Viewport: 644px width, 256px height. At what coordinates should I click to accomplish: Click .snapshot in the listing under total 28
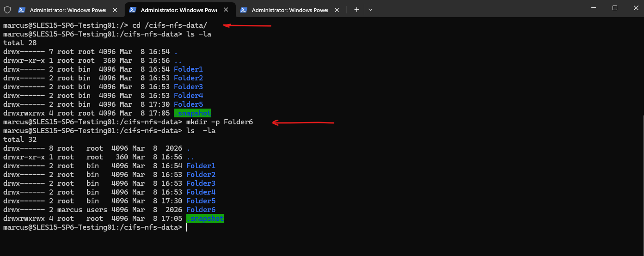pyautogui.click(x=192, y=113)
